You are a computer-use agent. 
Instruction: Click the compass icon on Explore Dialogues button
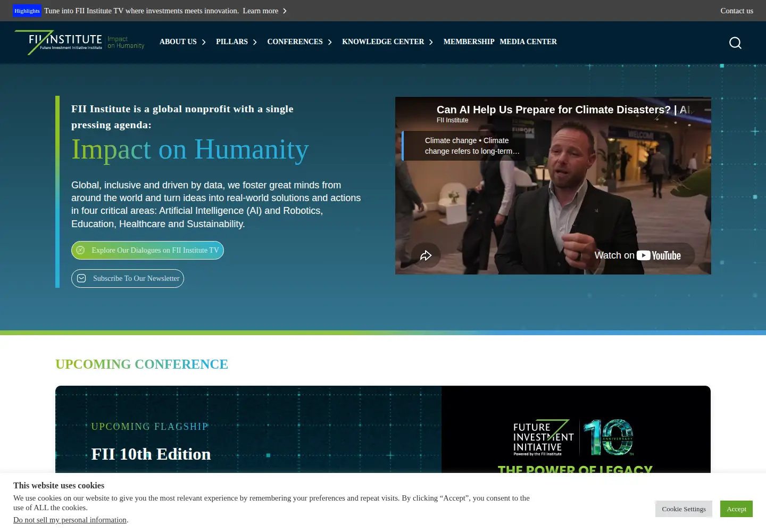click(x=80, y=250)
